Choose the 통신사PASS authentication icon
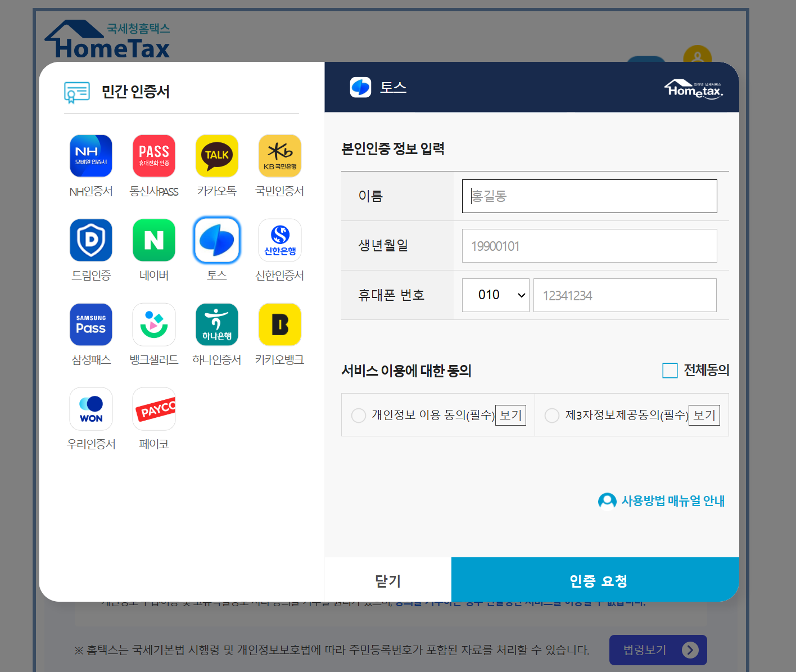 point(154,156)
